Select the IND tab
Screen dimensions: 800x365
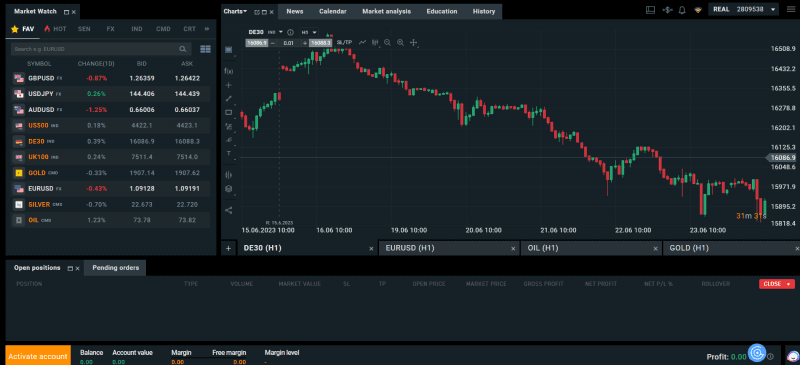click(x=137, y=29)
